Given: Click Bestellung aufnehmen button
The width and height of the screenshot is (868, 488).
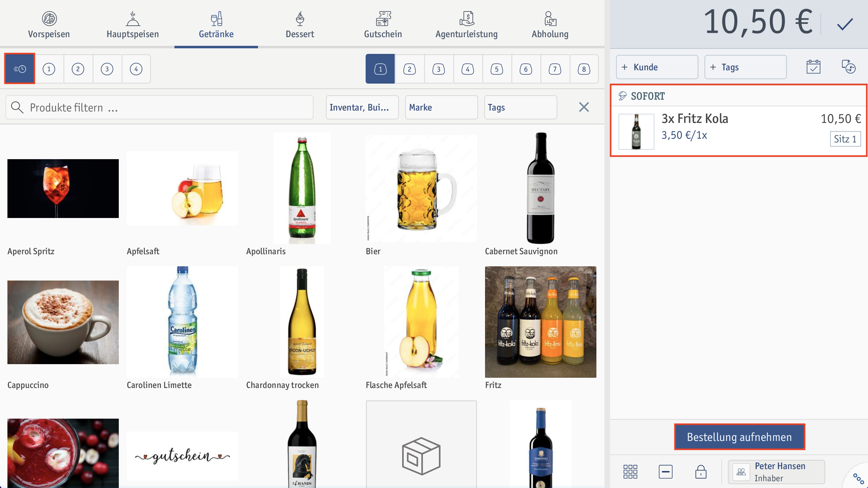Looking at the screenshot, I should pyautogui.click(x=739, y=437).
